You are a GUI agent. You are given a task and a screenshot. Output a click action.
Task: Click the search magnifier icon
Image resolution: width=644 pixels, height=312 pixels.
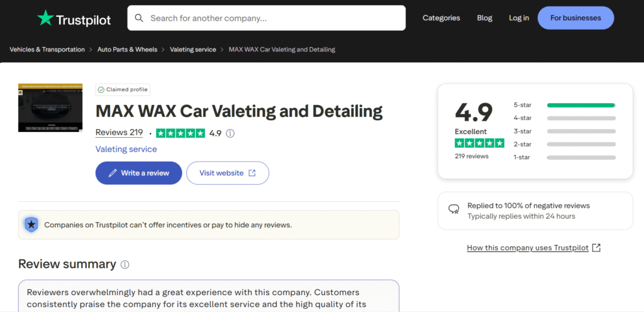pos(139,18)
